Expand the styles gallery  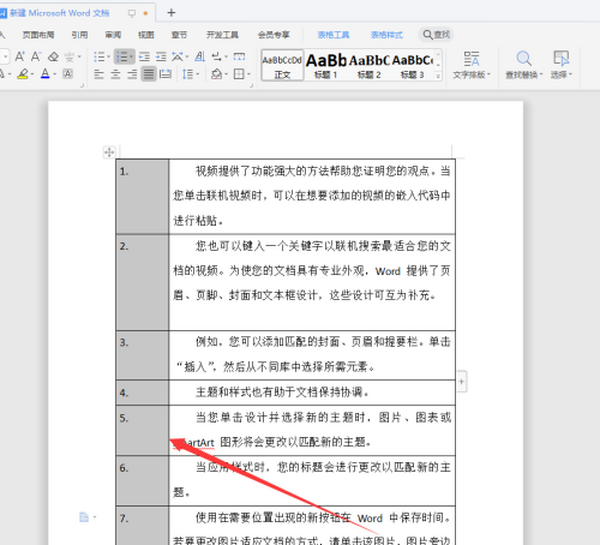point(438,76)
